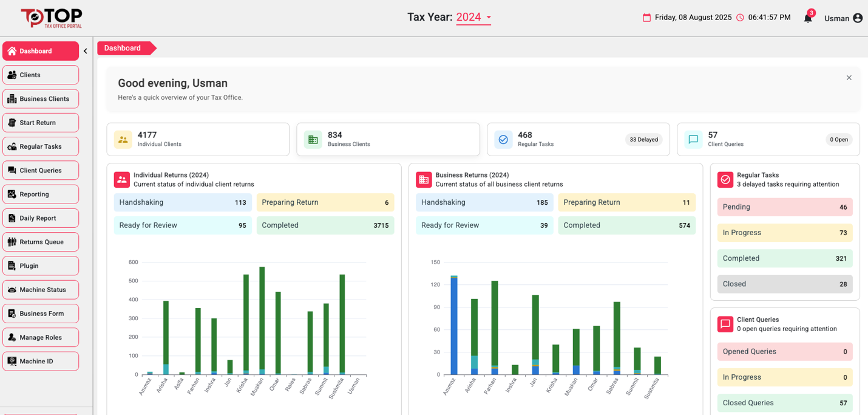
Task: Click the Ammaz bar in Business Returns chart
Action: tap(453, 325)
